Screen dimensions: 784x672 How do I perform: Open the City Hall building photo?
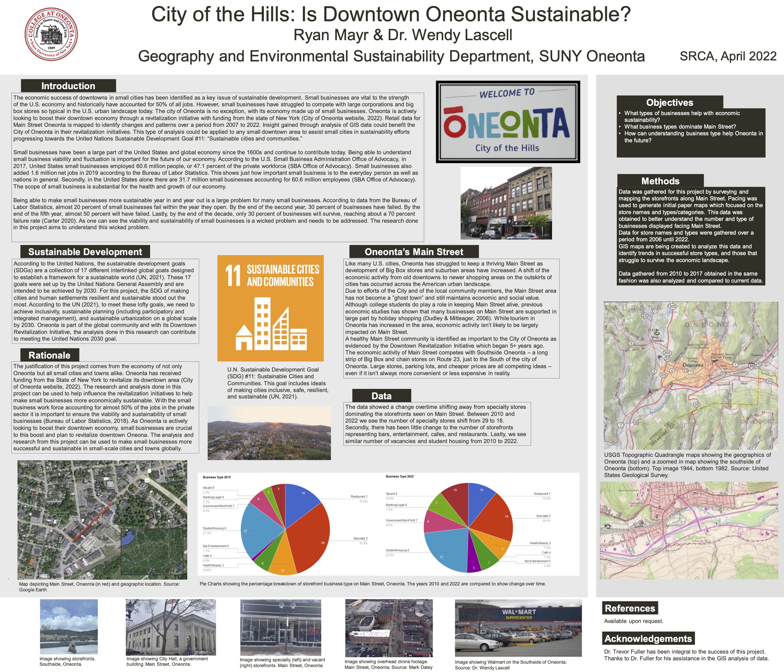click(171, 627)
